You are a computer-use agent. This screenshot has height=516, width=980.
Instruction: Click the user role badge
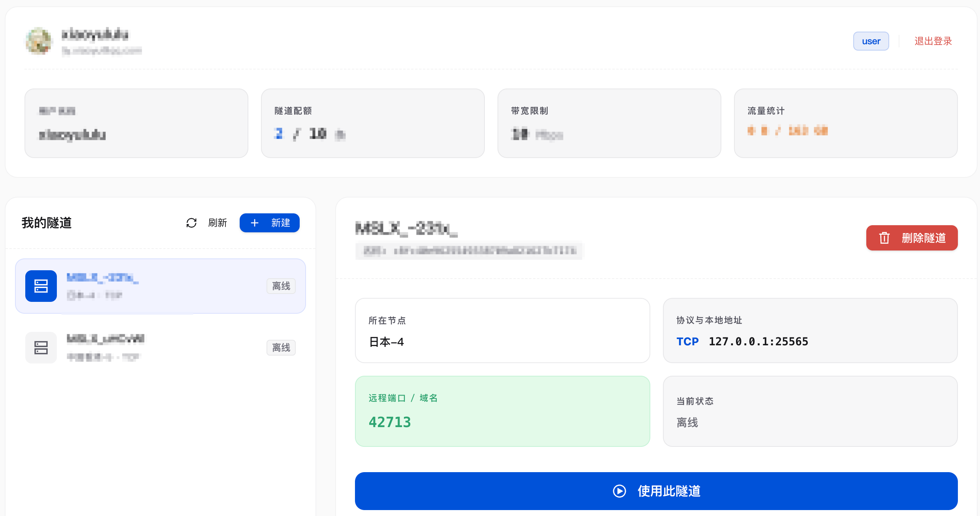pyautogui.click(x=871, y=41)
